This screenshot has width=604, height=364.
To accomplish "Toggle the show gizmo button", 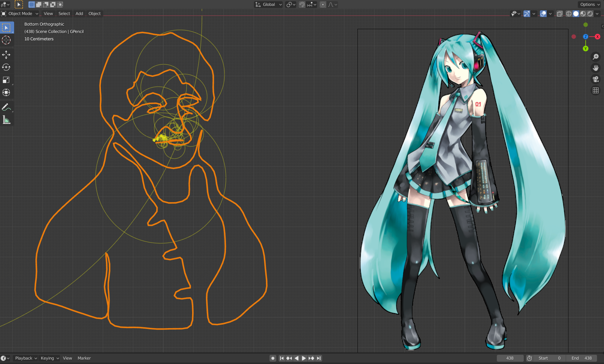I will point(527,14).
